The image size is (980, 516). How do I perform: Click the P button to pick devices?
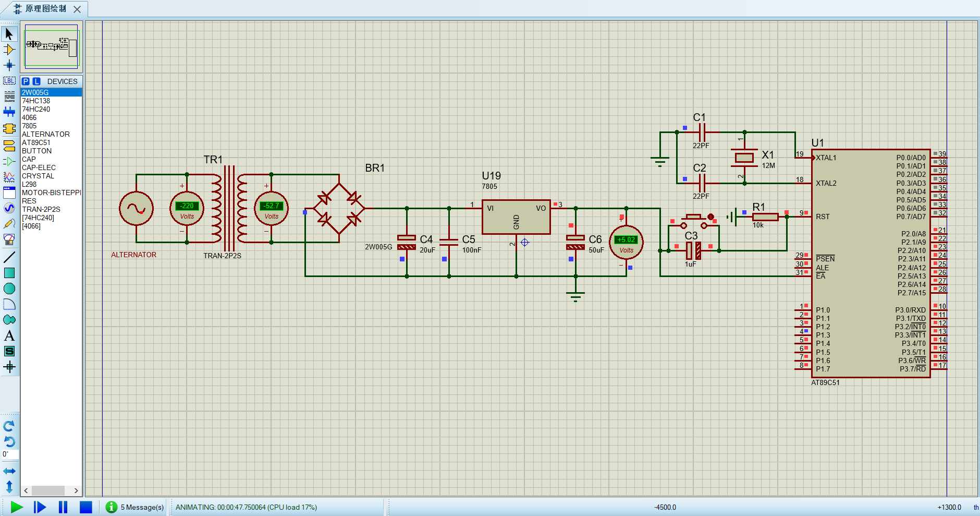click(26, 81)
